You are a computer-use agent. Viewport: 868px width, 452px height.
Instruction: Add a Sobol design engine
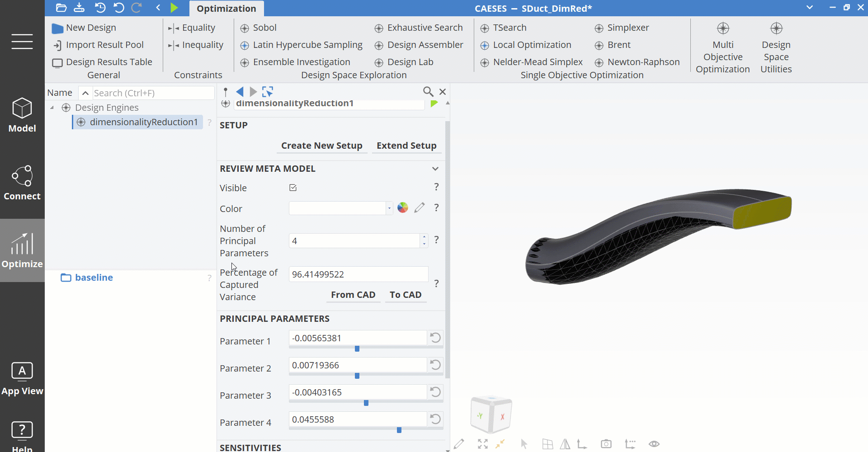coord(259,28)
